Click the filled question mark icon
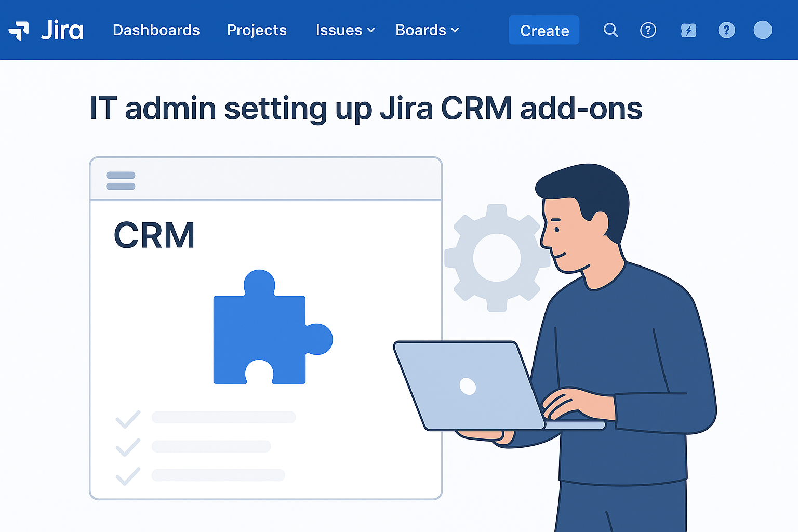The image size is (798, 532). point(726,30)
